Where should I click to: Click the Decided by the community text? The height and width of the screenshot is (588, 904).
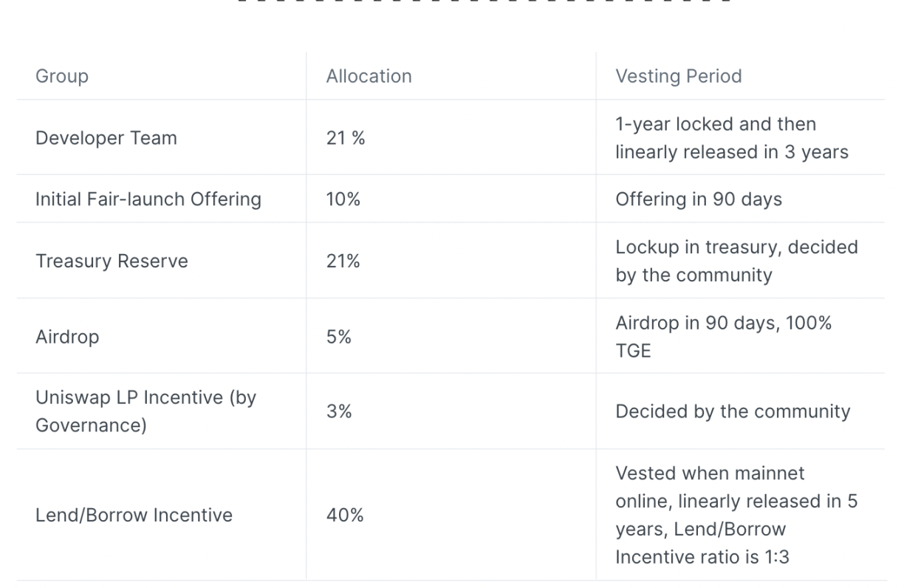pos(733,411)
